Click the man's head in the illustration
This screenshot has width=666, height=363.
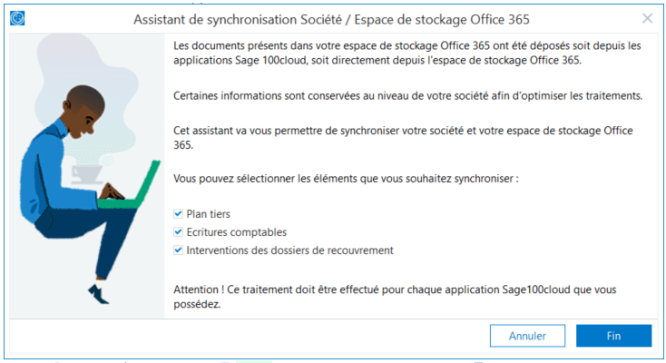(x=84, y=111)
